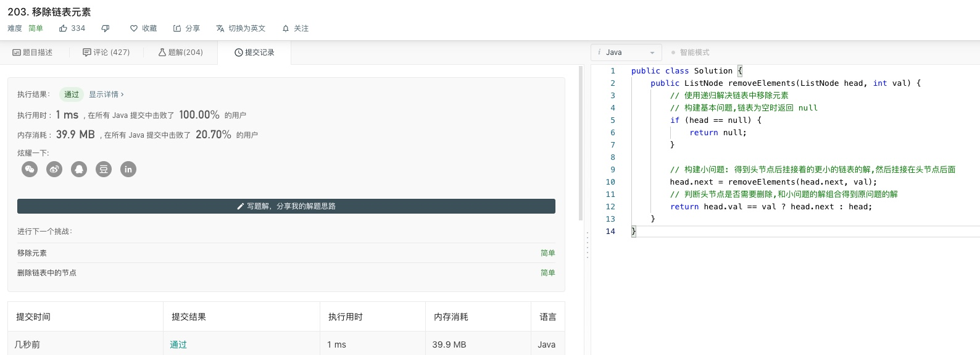Share result to LinkedIn

coord(128,169)
